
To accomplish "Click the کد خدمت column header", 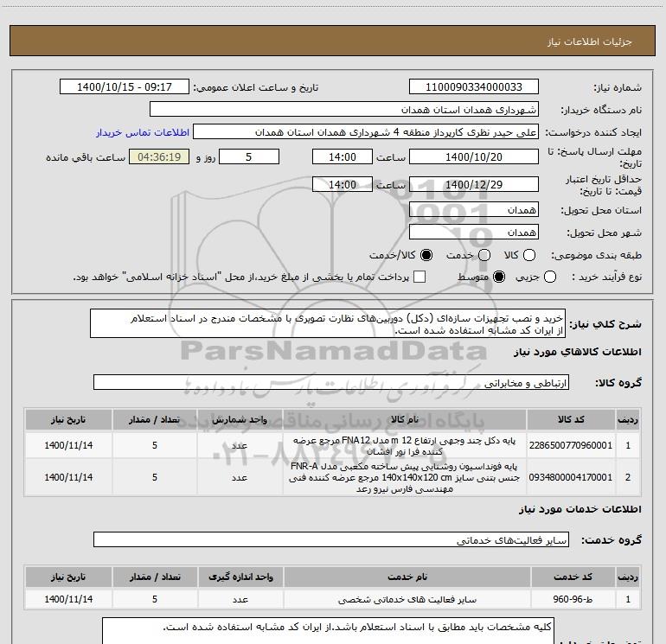I will pos(573,577).
